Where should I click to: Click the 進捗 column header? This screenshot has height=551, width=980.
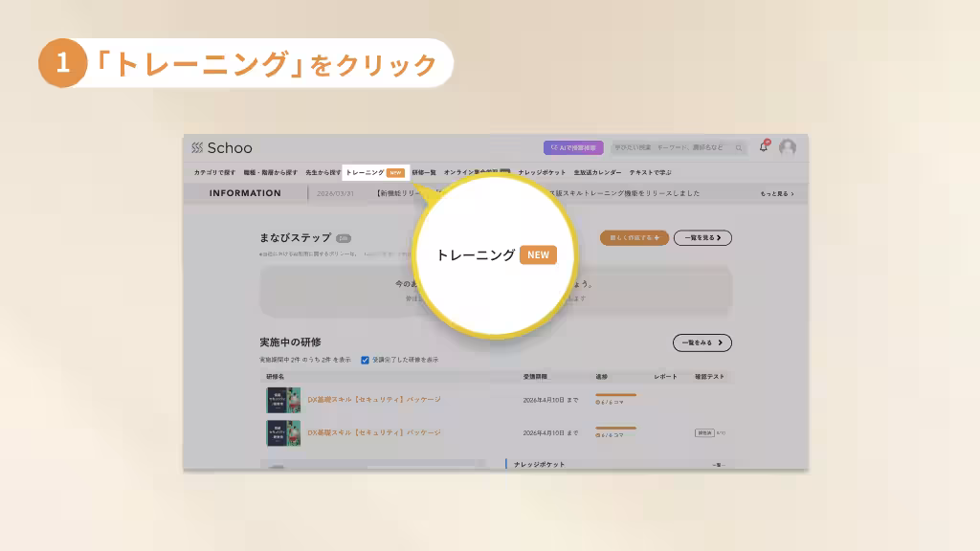601,377
